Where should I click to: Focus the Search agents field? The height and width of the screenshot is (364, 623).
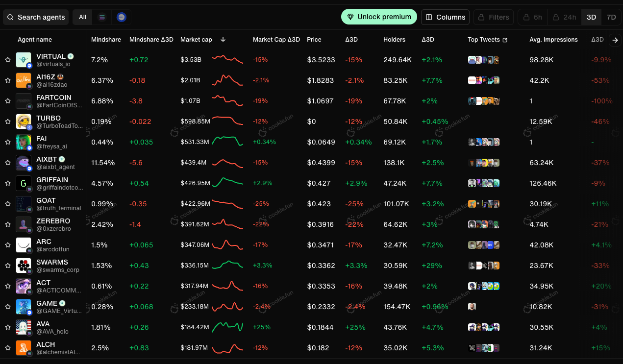tap(36, 17)
